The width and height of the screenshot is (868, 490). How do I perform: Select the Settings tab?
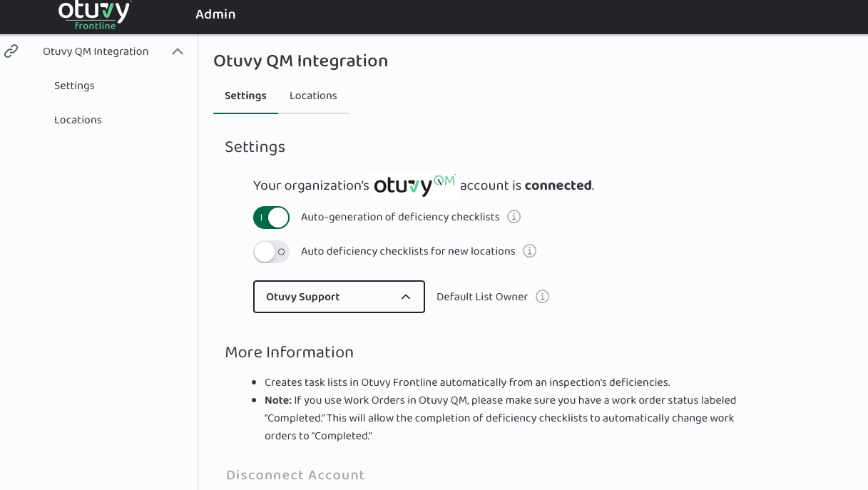point(245,96)
